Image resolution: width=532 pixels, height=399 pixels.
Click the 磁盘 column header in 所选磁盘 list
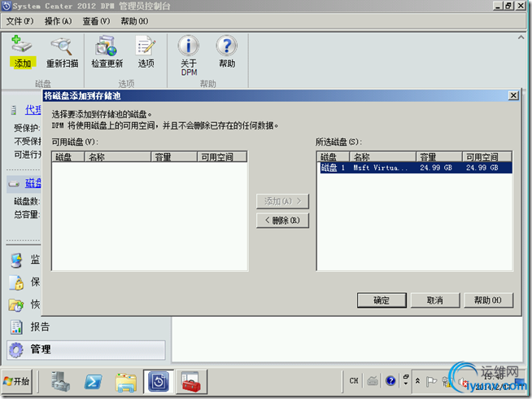334,157
